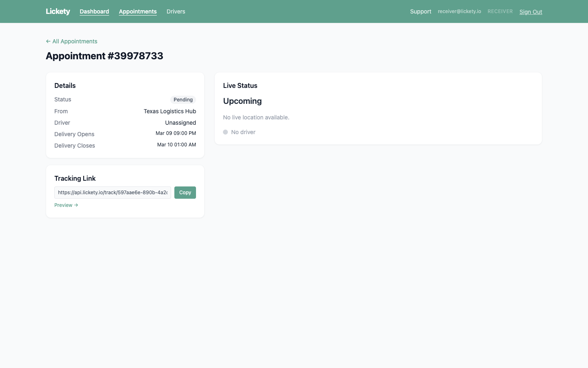Click the Delivery Opens label

coord(74,134)
